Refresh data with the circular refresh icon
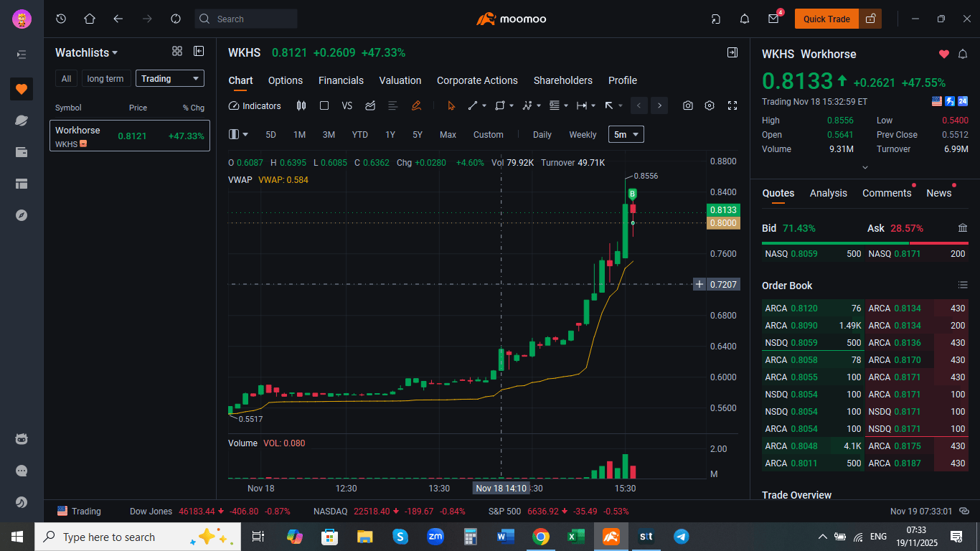The height and width of the screenshot is (551, 980). click(176, 19)
